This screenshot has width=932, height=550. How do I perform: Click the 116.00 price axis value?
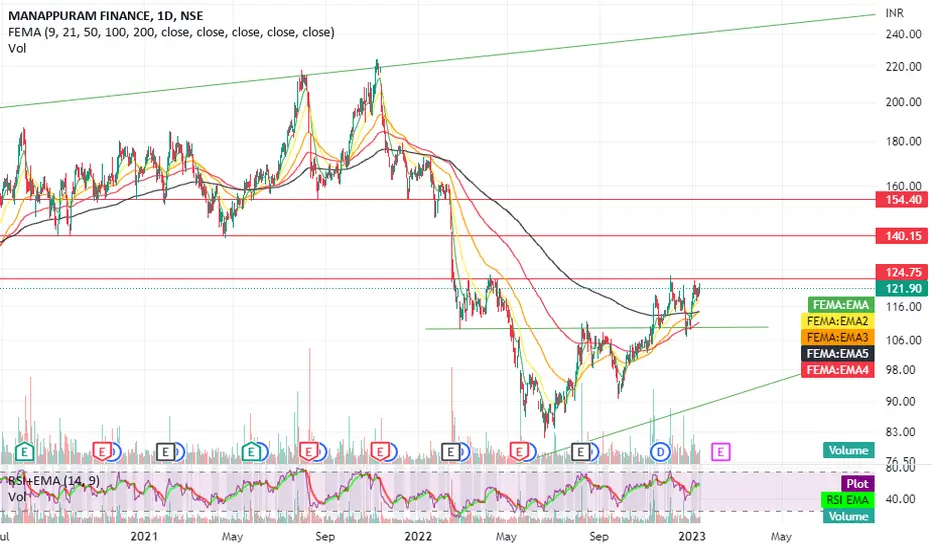tap(903, 307)
